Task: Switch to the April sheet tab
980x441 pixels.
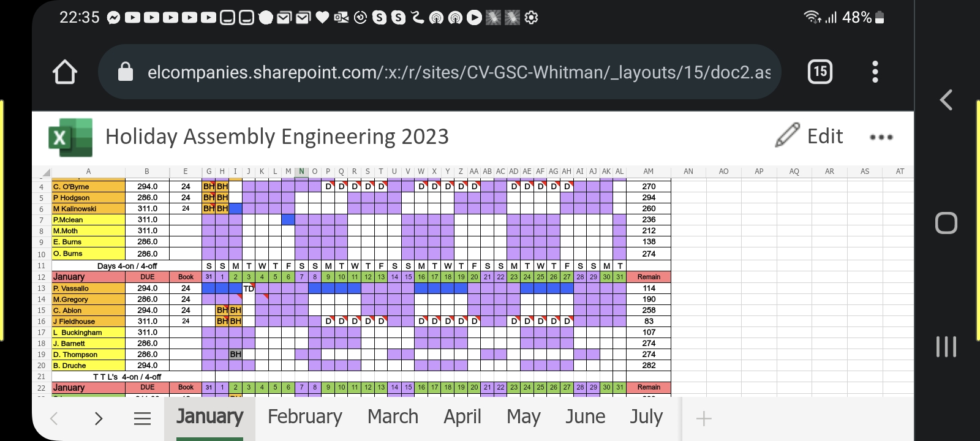Action: [462, 417]
